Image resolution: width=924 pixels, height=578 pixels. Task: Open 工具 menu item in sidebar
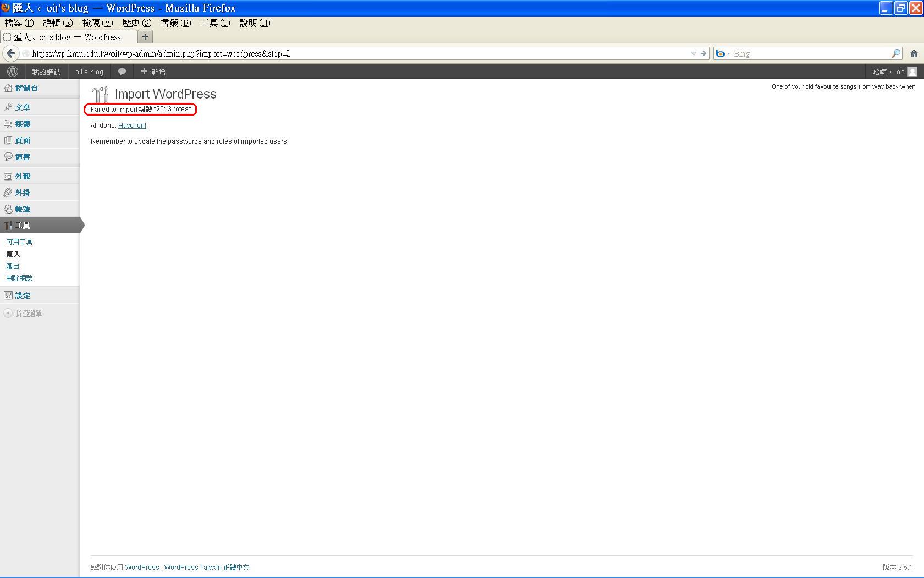pyautogui.click(x=23, y=226)
